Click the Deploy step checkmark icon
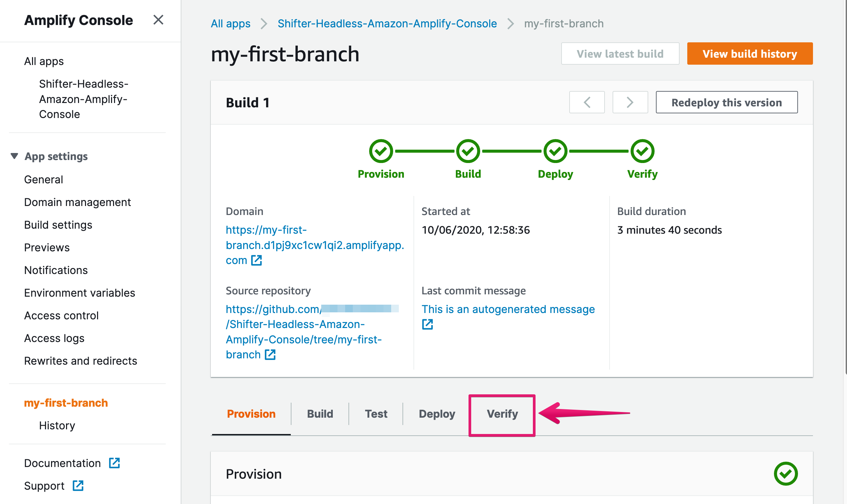This screenshot has width=847, height=504. 555,151
